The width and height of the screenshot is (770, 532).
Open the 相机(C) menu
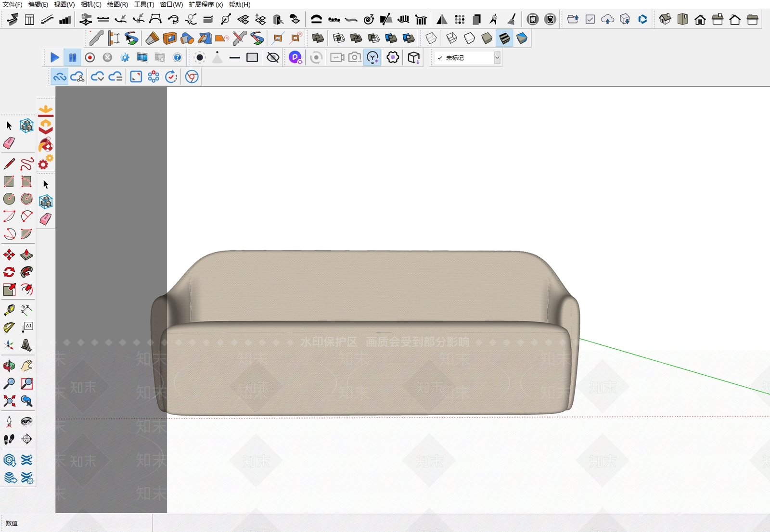[91, 4]
